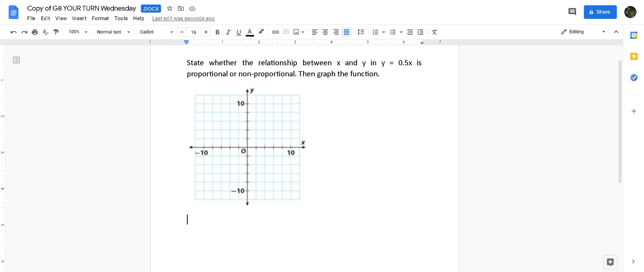Open the Calibri font dropdown
The image size is (644, 272).
pyautogui.click(x=156, y=32)
